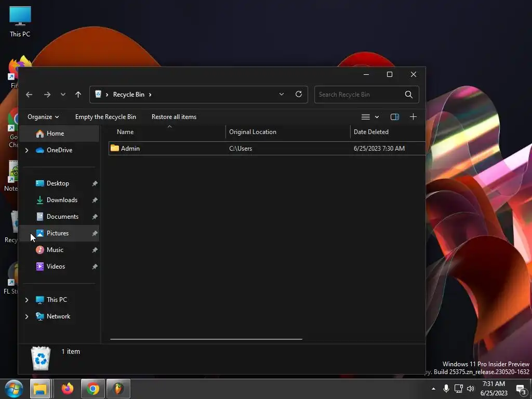Expand the This PC tree node
532x399 pixels.
pos(27,300)
